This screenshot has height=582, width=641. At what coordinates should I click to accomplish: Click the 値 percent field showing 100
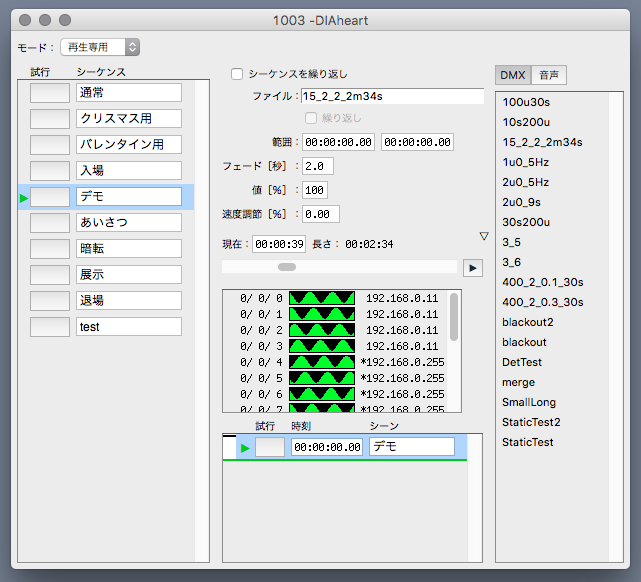pyautogui.click(x=315, y=190)
